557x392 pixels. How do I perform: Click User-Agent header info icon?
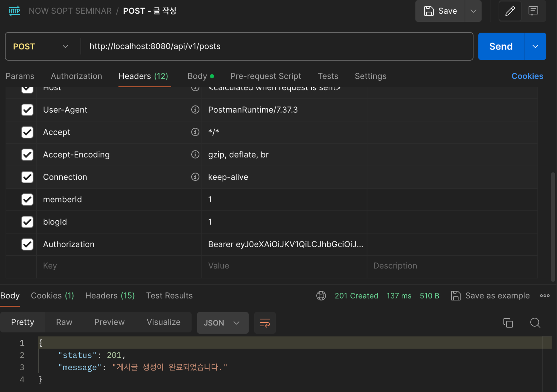[195, 110]
